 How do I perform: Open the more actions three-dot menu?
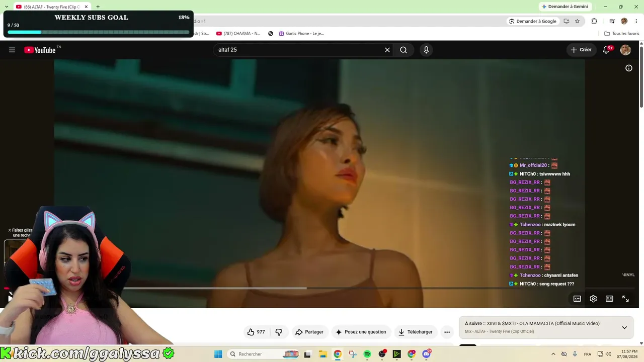[447, 332]
